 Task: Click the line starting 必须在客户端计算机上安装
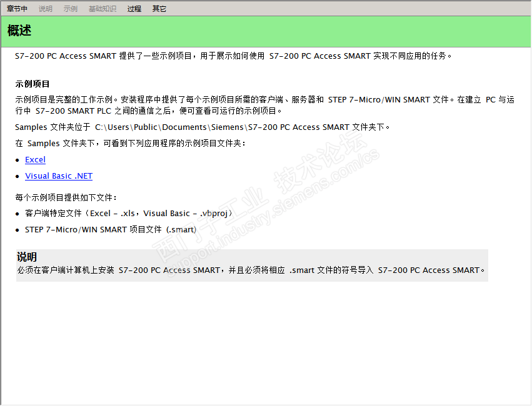[x=251, y=270]
